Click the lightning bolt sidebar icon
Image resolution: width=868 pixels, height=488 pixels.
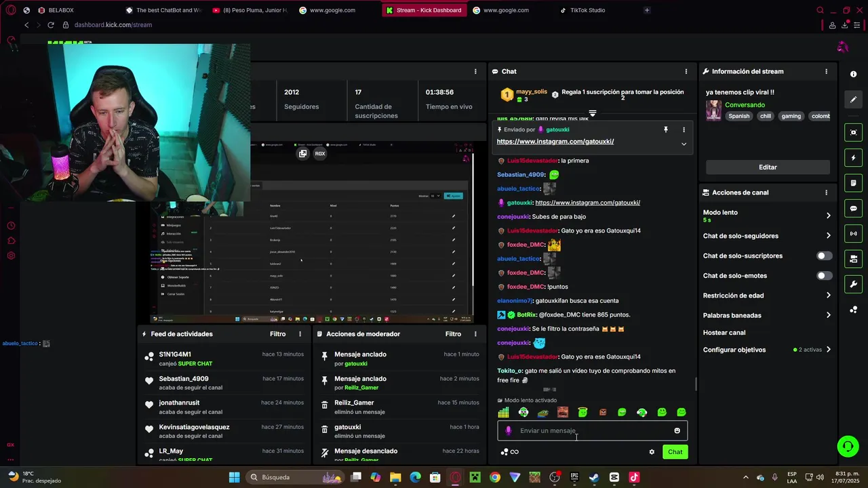tap(853, 158)
